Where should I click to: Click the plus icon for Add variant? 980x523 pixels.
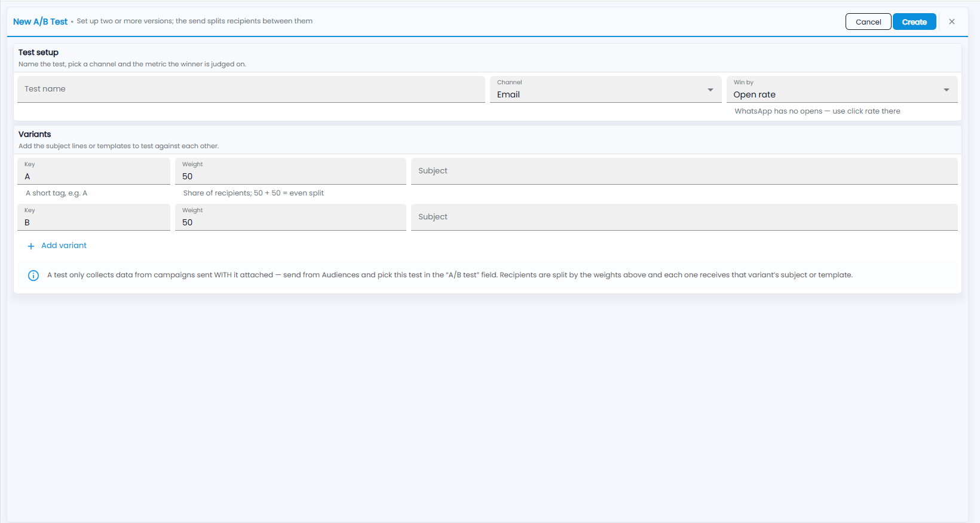pyautogui.click(x=31, y=246)
